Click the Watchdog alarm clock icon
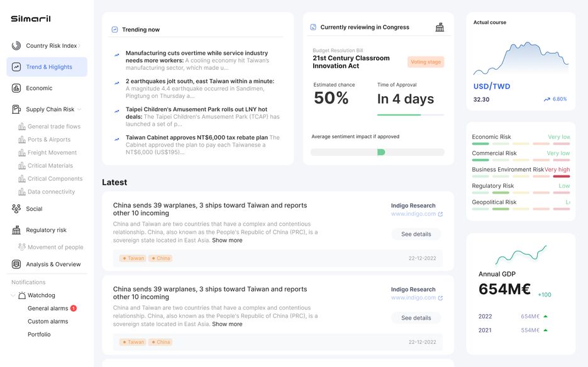 pos(22,295)
